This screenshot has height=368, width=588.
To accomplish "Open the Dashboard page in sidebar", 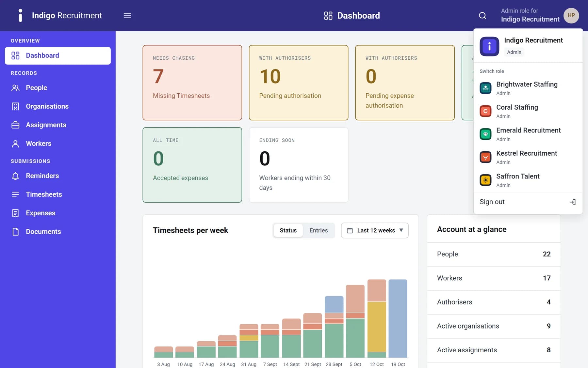I will click(58, 56).
